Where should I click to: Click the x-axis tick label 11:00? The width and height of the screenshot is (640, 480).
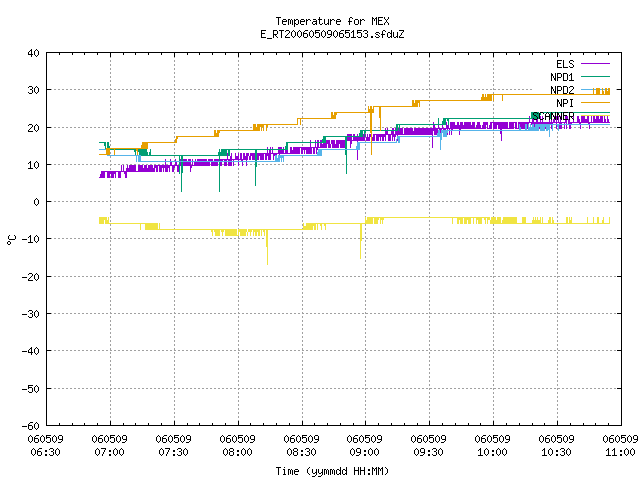[620, 452]
